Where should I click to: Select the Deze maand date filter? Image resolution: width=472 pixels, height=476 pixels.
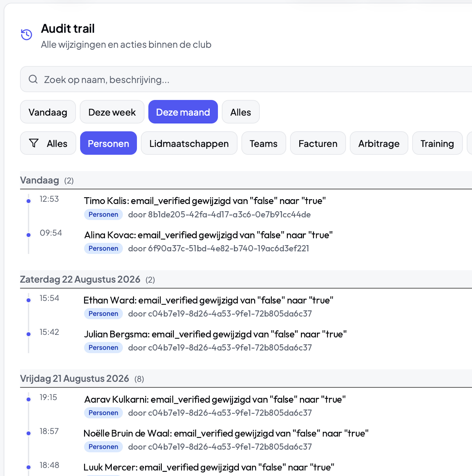tap(183, 112)
